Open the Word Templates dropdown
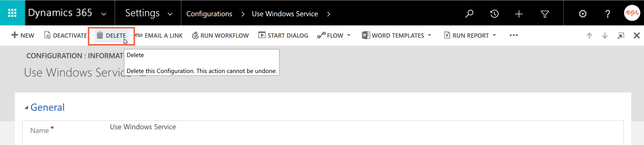 coord(396,35)
